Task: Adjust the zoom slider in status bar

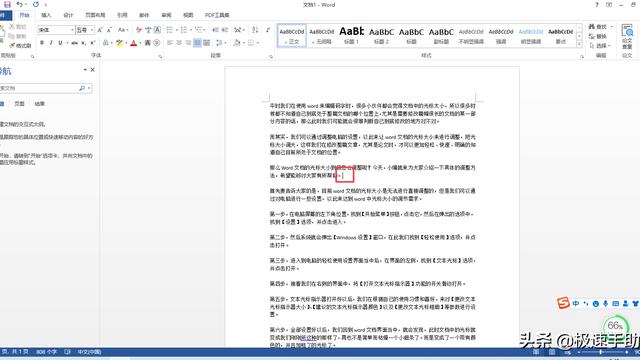Action: click(601, 352)
